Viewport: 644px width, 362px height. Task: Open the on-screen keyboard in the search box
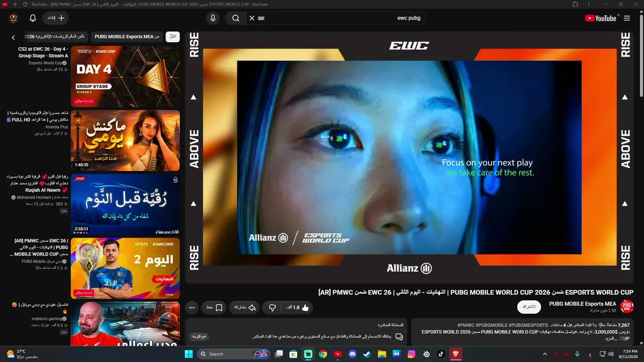[261, 18]
